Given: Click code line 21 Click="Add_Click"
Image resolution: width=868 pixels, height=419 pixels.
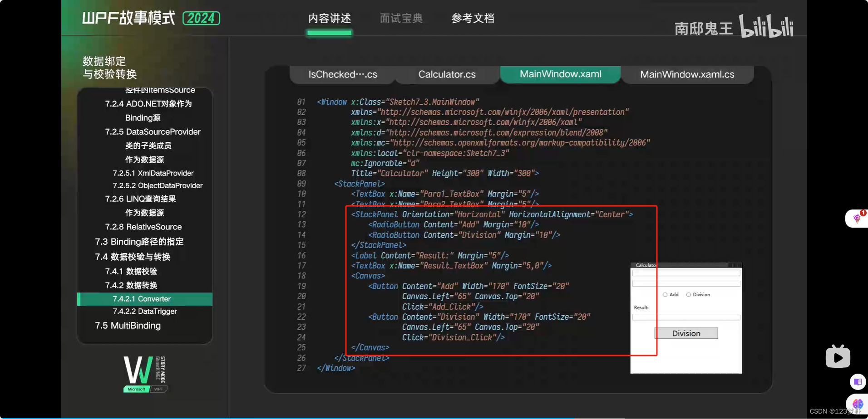Looking at the screenshot, I should (443, 307).
